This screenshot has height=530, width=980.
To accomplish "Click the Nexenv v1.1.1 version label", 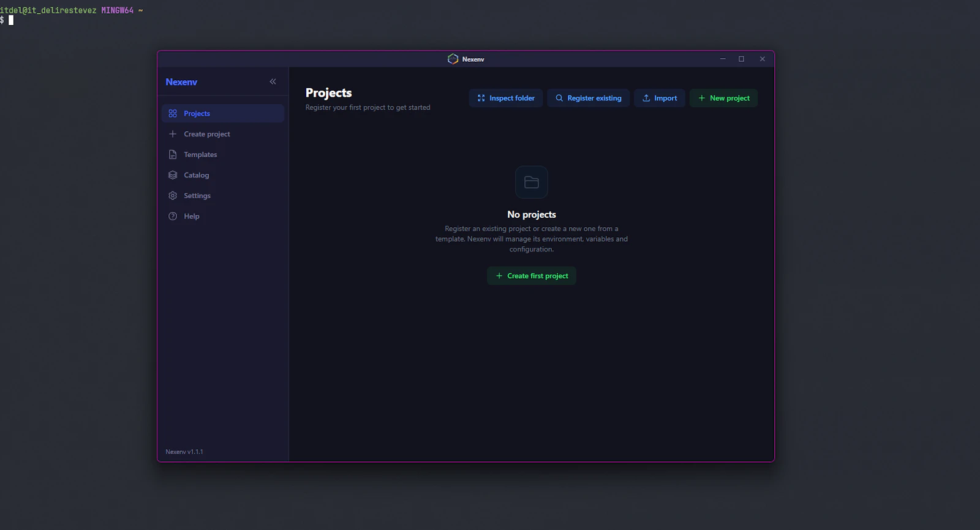I will pos(184,452).
